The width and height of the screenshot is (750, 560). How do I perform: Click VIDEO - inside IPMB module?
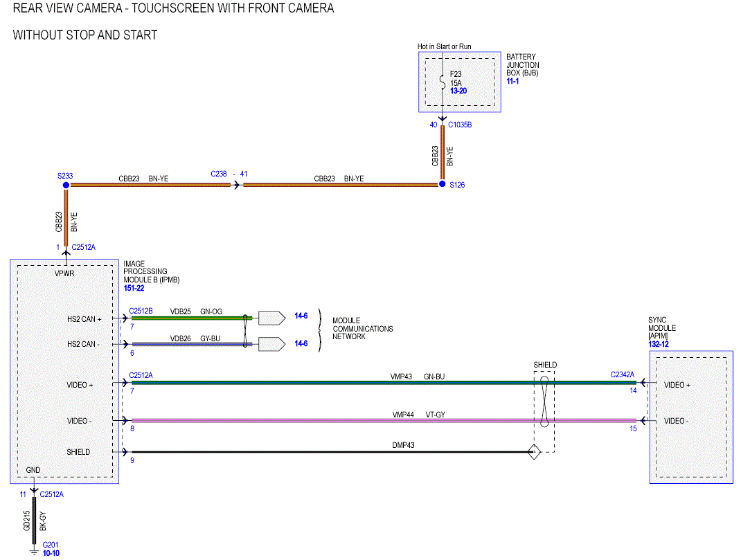80,421
